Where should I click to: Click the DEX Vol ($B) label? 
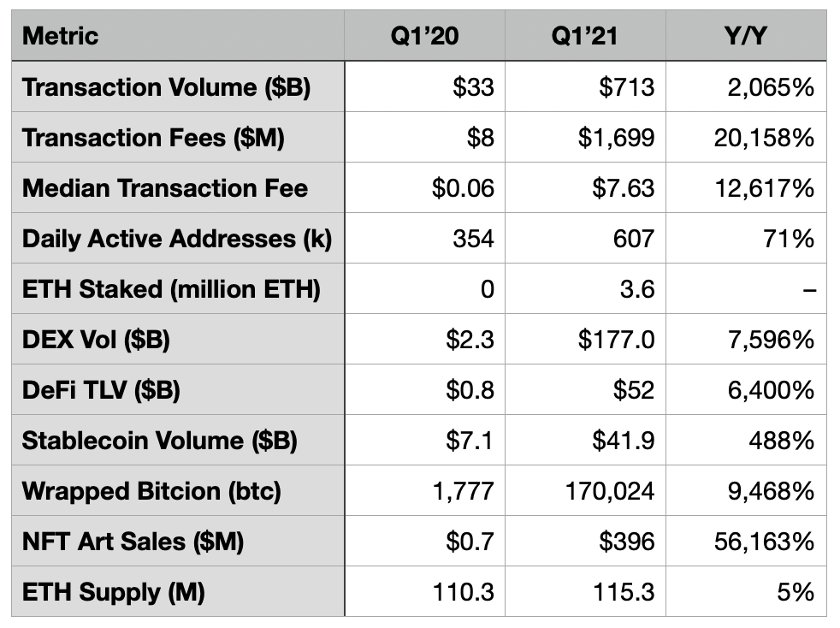97,340
